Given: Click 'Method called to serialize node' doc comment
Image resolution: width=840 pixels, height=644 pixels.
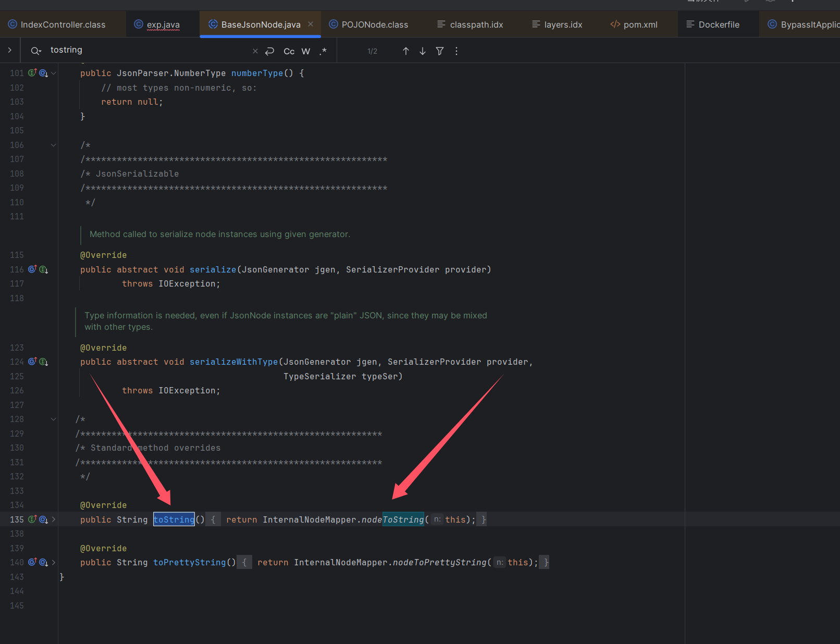Looking at the screenshot, I should (219, 234).
